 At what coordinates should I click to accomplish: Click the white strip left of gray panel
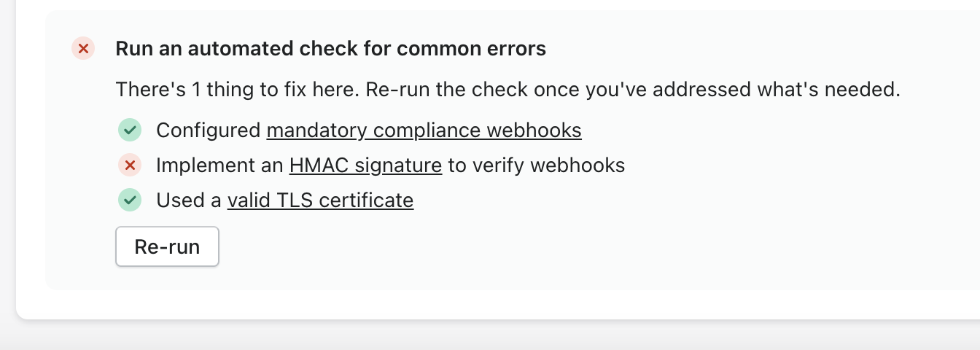pyautogui.click(x=31, y=146)
